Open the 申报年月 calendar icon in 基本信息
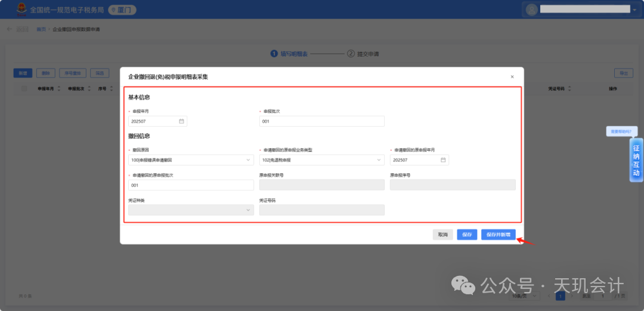This screenshot has height=311, width=644. 181,121
